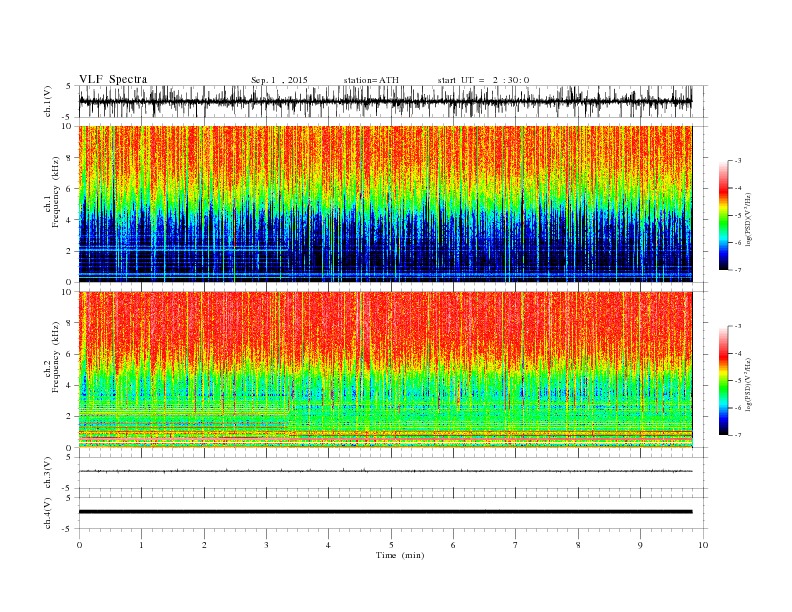Click the ch.1 spectrogram panel
Screen dimensions: 792x612
[385, 204]
